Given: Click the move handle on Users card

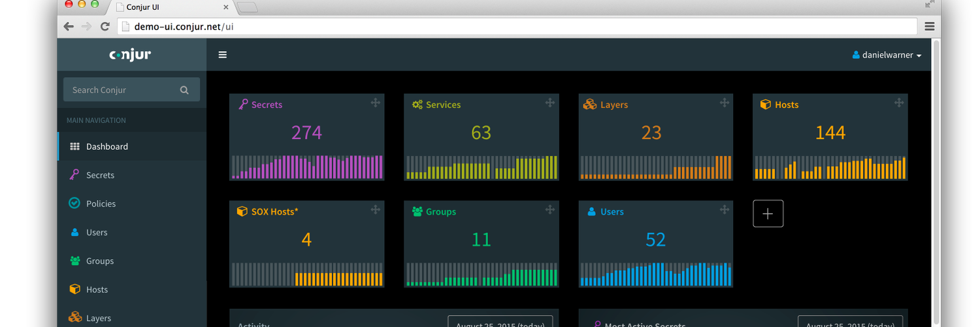Looking at the screenshot, I should coord(725,210).
